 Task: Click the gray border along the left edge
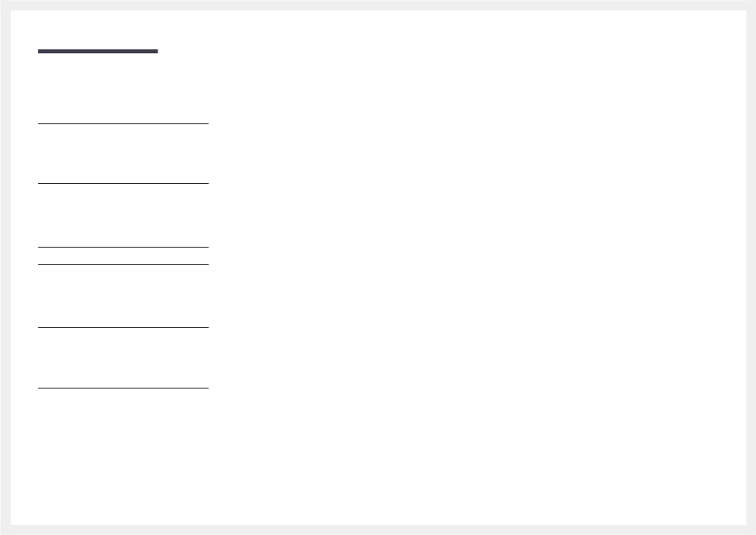point(6,267)
